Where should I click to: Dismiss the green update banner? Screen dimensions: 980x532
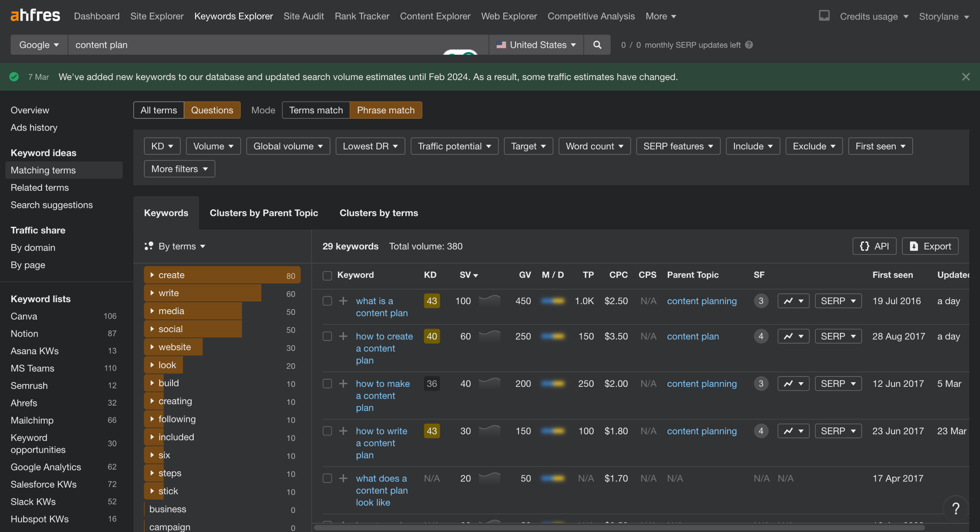[966, 77]
